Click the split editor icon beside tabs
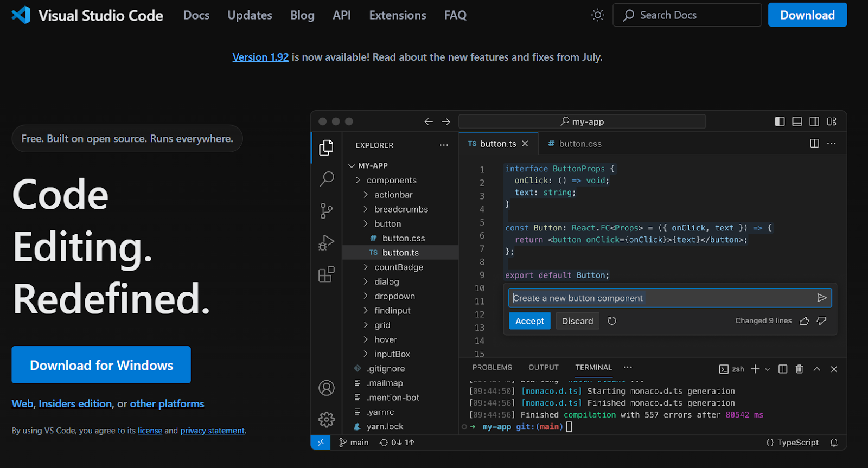The width and height of the screenshot is (868, 468). [x=814, y=143]
